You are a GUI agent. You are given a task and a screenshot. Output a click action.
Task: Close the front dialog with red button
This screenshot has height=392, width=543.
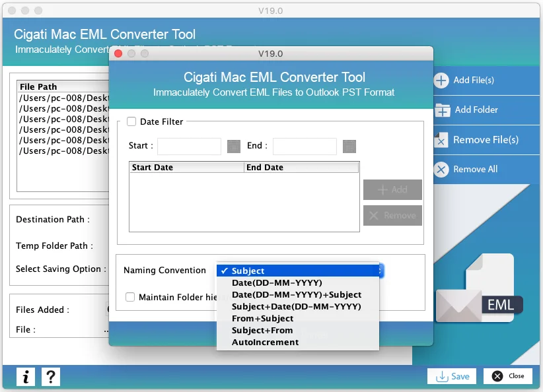118,53
